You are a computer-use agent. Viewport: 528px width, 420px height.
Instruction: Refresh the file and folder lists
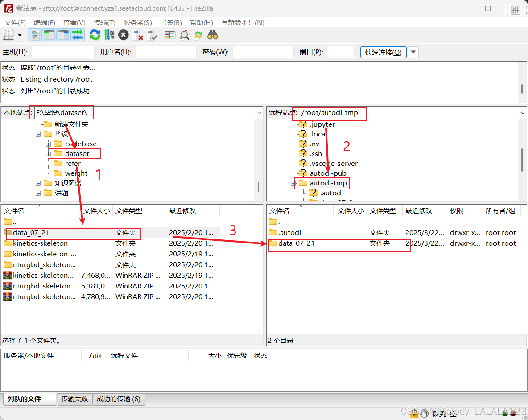pyautogui.click(x=95, y=35)
